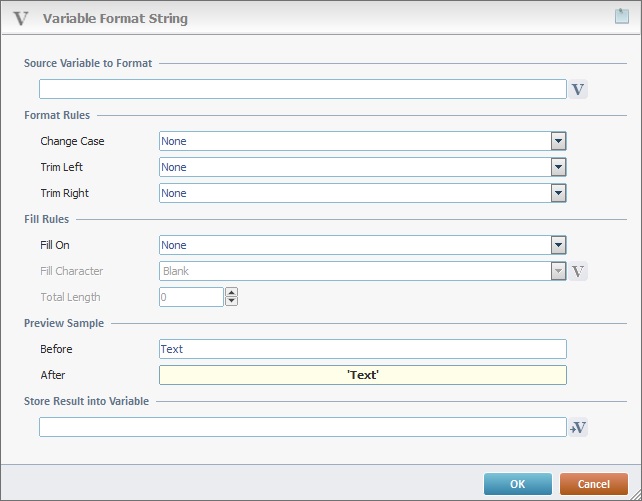Click the After preview result box
This screenshot has width=642, height=501.
[362, 375]
